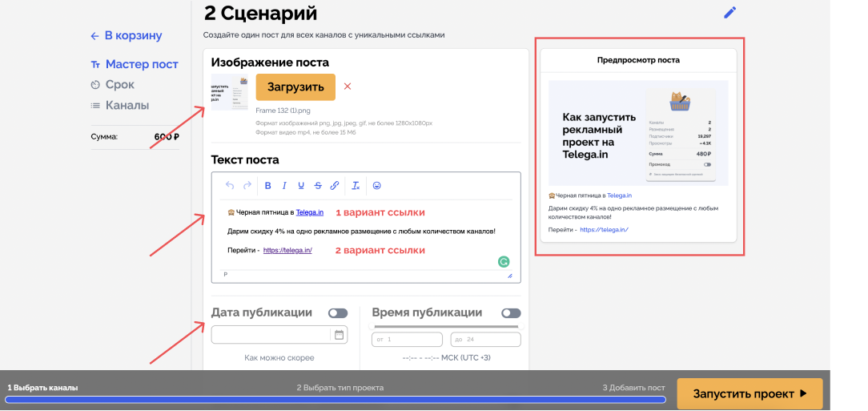This screenshot has height=411, width=868.
Task: Click the Загрузить upload button
Action: coord(295,87)
